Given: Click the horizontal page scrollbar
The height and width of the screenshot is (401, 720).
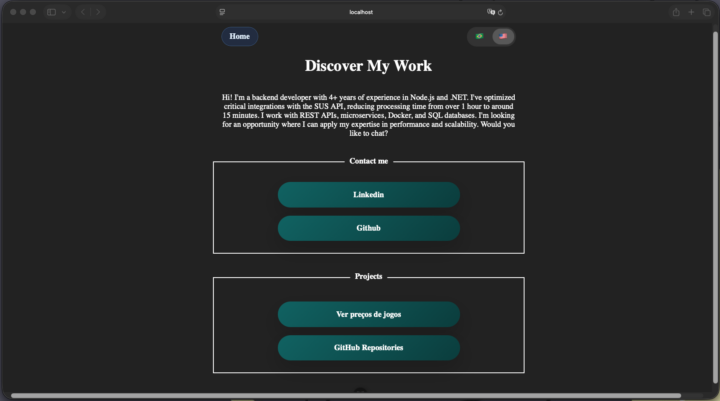Looking at the screenshot, I should point(345,395).
